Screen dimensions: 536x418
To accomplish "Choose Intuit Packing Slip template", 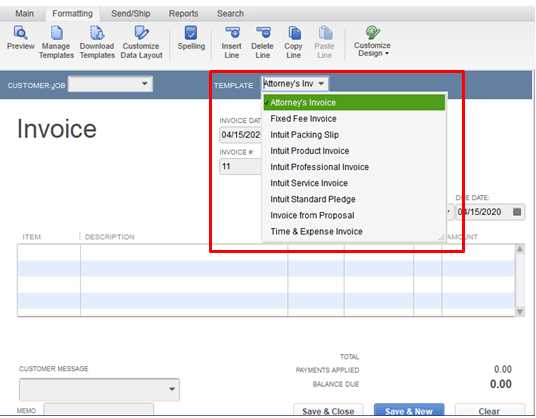I will 354,135.
